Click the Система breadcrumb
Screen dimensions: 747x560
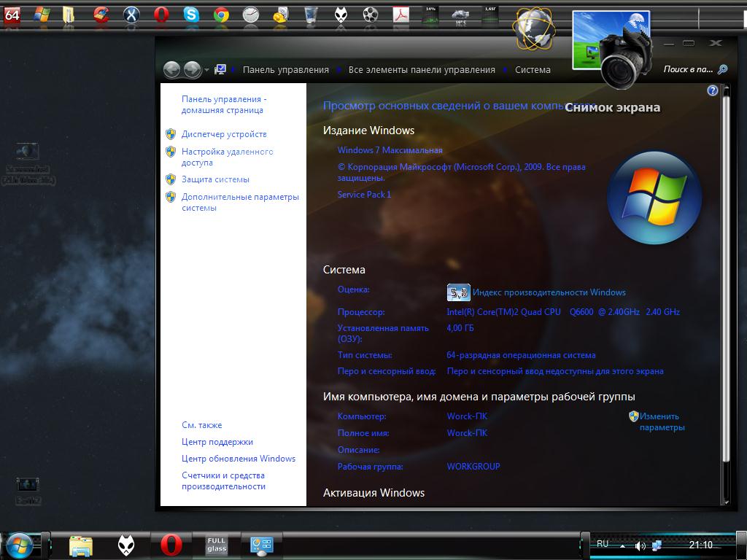point(533,69)
